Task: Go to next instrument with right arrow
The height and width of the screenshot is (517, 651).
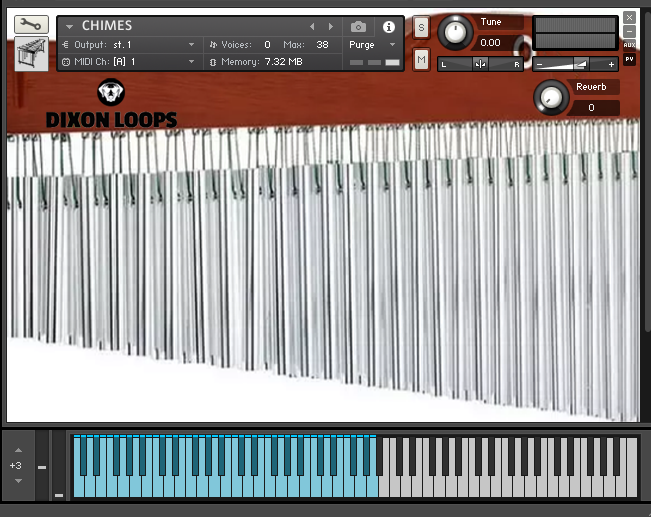Action: coord(331,26)
